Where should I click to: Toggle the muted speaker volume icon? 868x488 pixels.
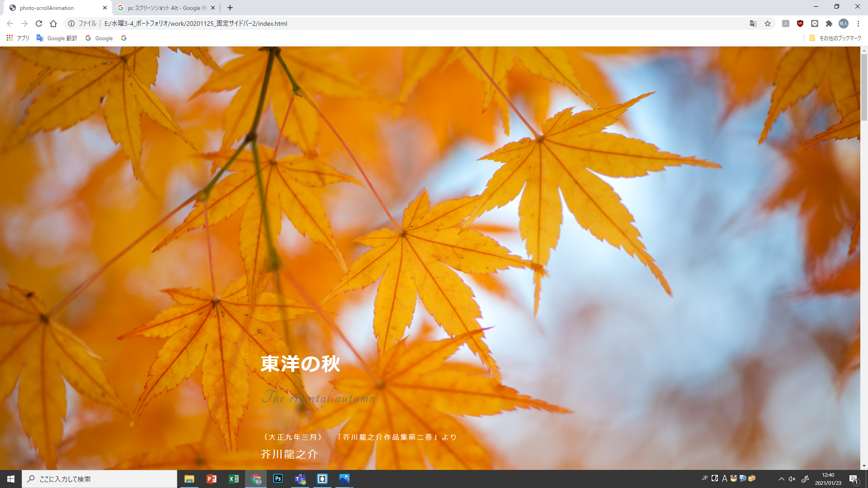pyautogui.click(x=792, y=479)
